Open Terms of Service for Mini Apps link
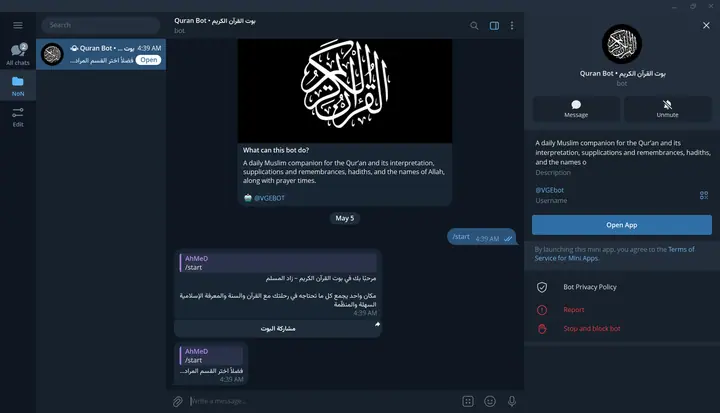The image size is (720, 413). coord(614,254)
